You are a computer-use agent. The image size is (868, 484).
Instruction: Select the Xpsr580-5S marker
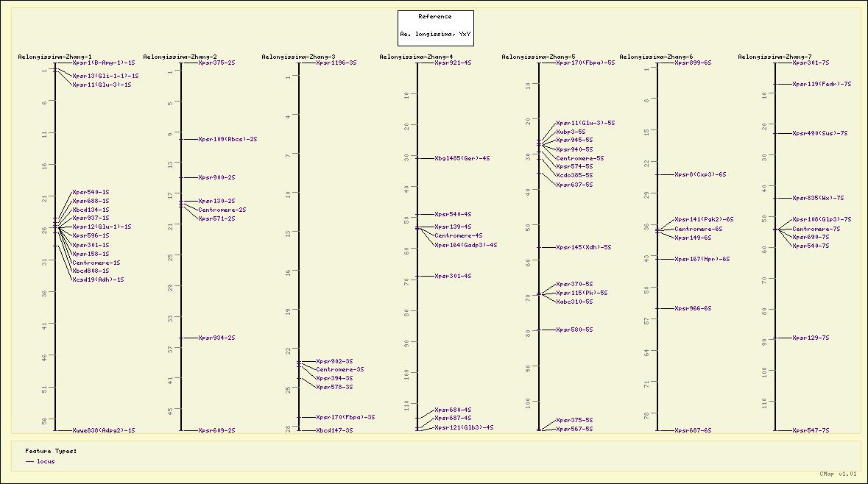pos(574,330)
